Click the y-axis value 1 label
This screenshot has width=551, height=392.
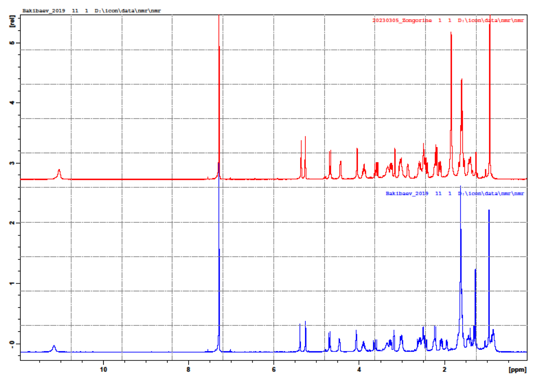click(12, 283)
